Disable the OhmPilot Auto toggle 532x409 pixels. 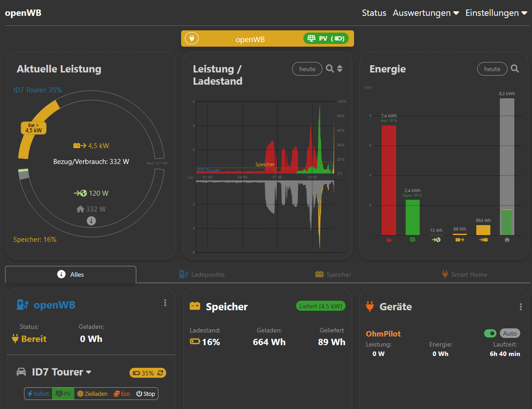pos(490,333)
